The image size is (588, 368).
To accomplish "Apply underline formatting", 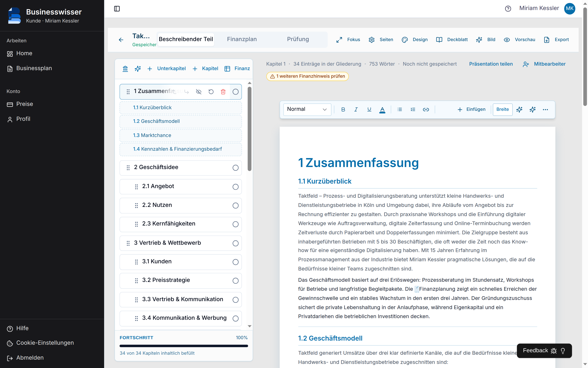I will [x=369, y=110].
